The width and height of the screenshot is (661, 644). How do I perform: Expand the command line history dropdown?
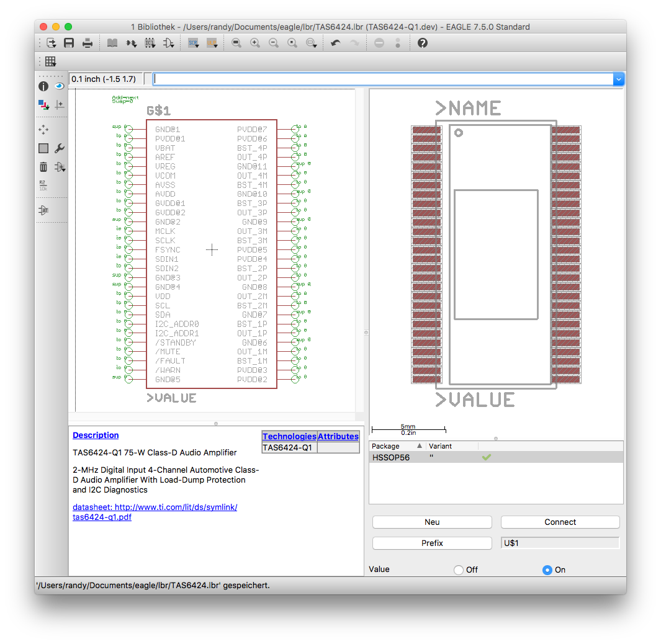pyautogui.click(x=618, y=79)
